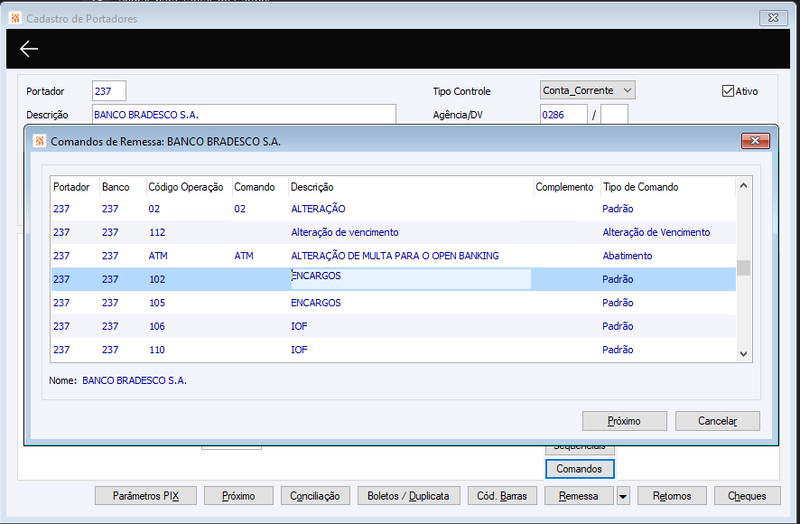800x524 pixels.
Task: Click the Remessa button
Action: coord(579,496)
